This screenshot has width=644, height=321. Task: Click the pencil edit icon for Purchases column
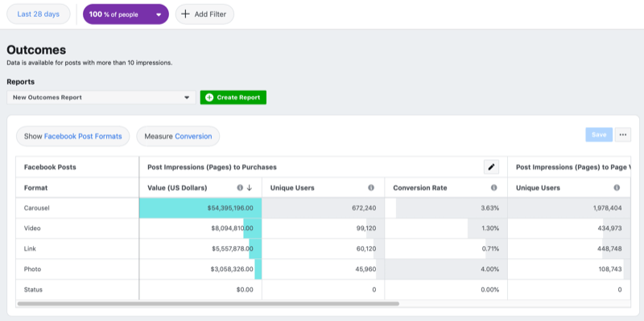tap(491, 167)
